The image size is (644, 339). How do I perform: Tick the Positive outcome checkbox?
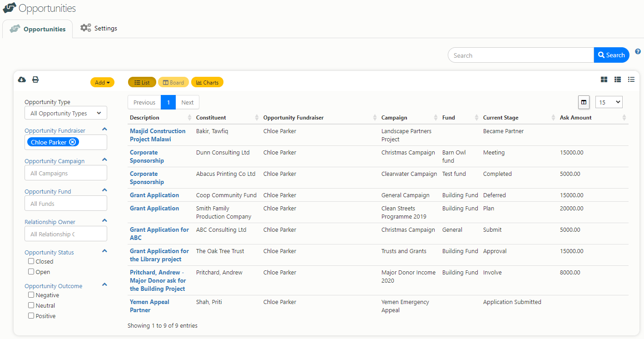pyautogui.click(x=31, y=316)
